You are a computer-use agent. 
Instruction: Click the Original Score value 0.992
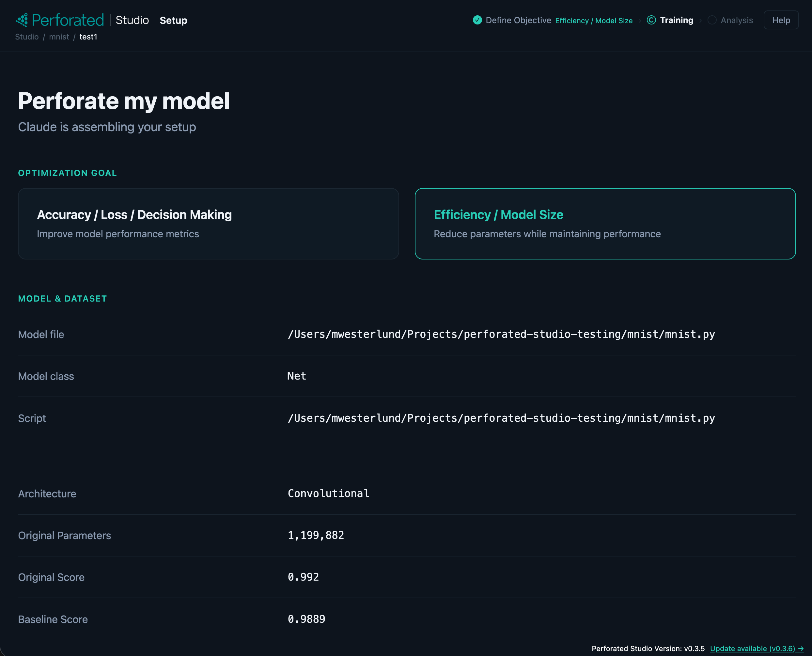(303, 577)
